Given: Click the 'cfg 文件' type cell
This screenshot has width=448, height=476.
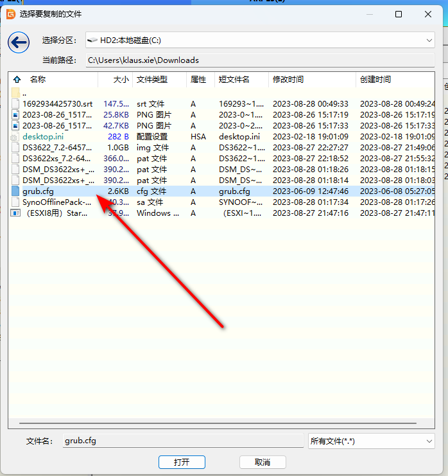Looking at the screenshot, I should click(x=151, y=191).
